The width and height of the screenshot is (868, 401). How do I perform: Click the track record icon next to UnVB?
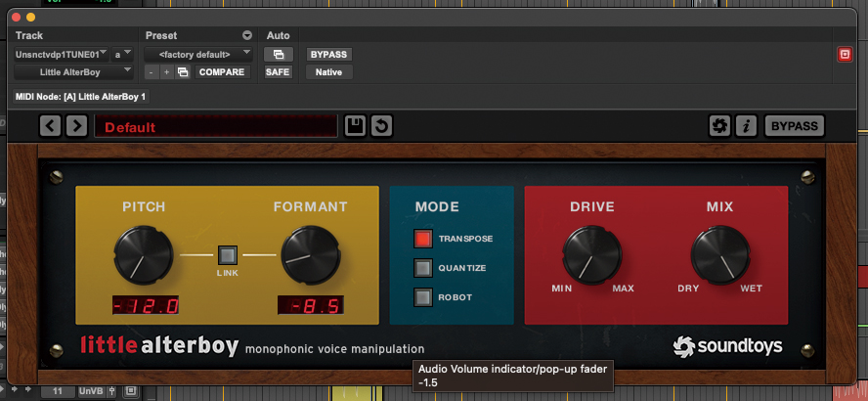[130, 391]
